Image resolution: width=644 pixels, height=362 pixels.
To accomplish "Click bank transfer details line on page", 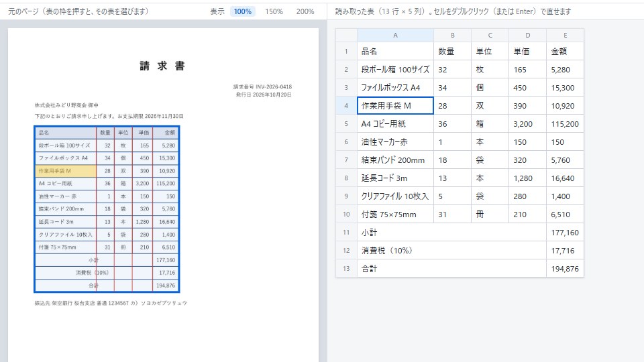I will (111, 303).
